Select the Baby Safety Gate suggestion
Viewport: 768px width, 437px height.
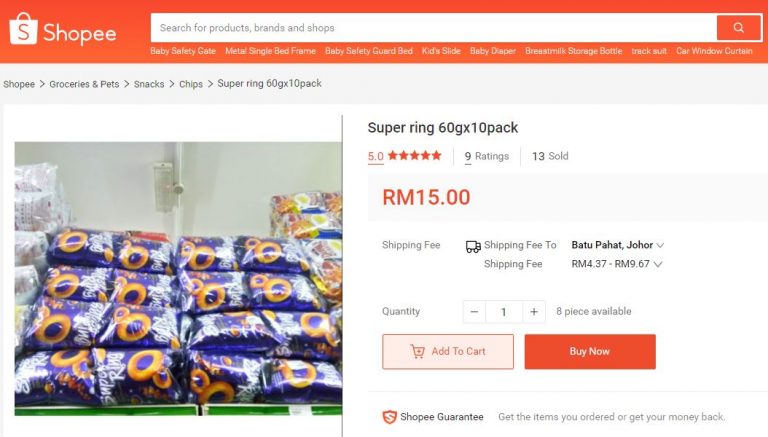pos(183,51)
